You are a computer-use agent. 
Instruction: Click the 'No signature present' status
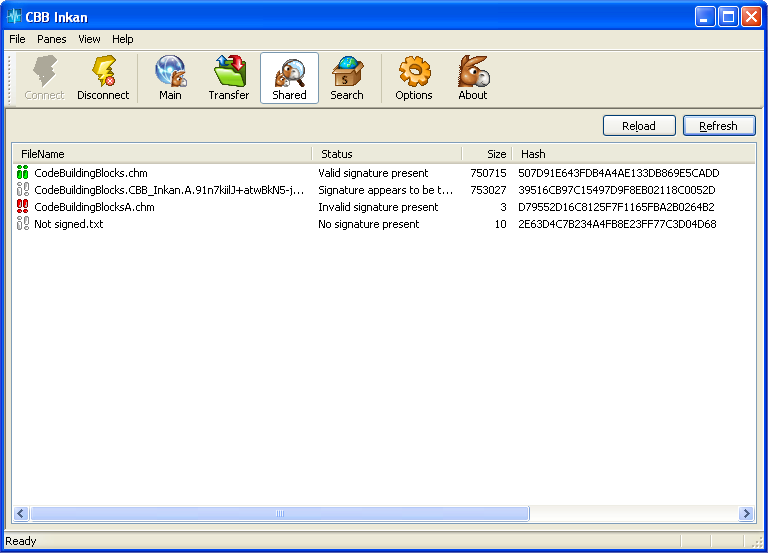(x=369, y=224)
